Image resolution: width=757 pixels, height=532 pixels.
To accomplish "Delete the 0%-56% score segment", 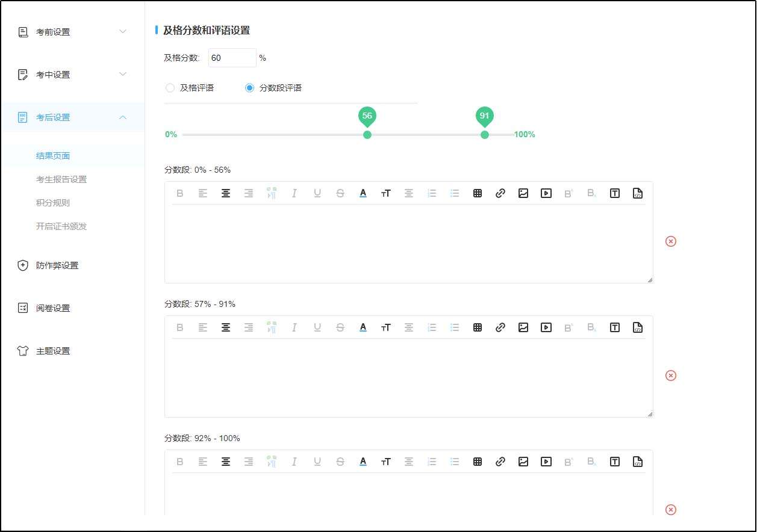I will coord(671,241).
